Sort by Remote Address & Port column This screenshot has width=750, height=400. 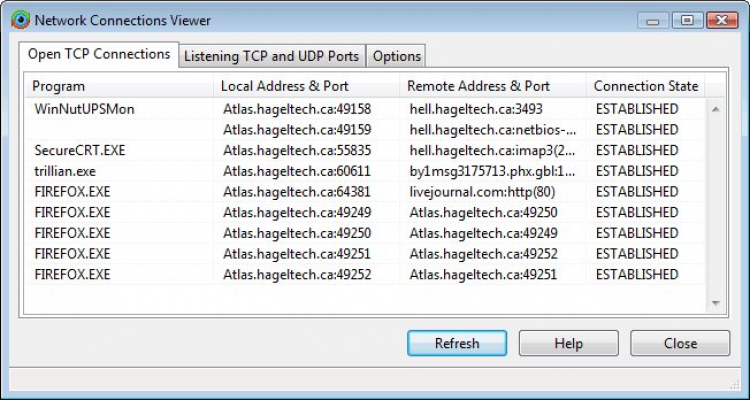[x=479, y=86]
